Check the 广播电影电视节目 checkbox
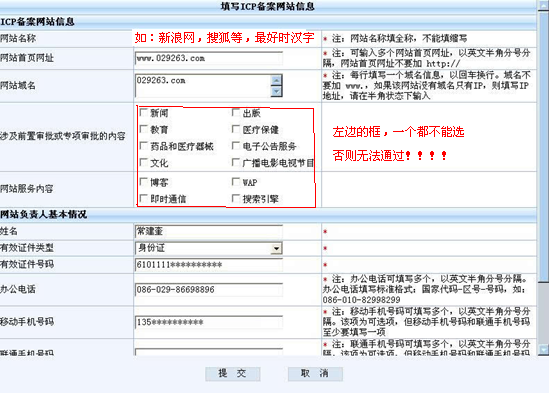Viewport: 550px width, 394px height. (x=236, y=162)
